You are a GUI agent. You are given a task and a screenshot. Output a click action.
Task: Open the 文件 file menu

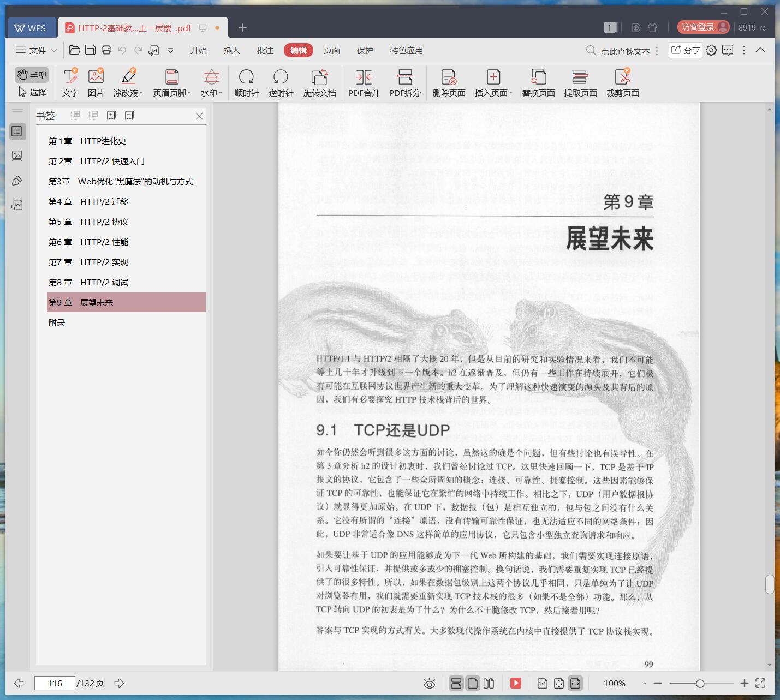pos(36,50)
